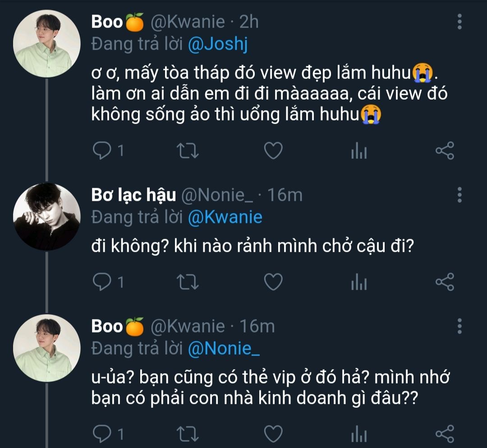
Task: Like the tweet by Bơ lạc hậu
Action: (273, 282)
